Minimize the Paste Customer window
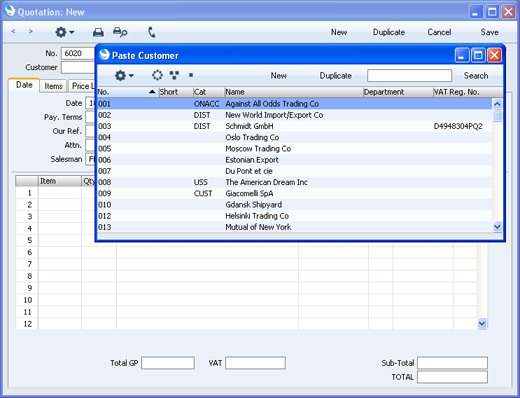Image resolution: width=520 pixels, height=398 pixels. (462, 55)
